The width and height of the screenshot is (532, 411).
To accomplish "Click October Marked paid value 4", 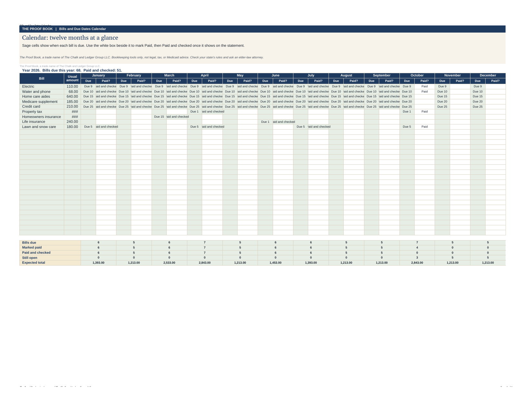I will tap(417, 248).
